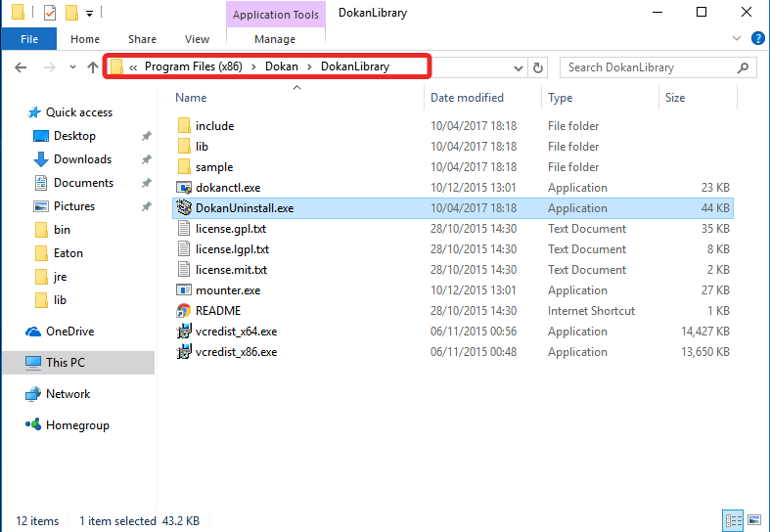770x532 pixels.
Task: Select the README Chrome shortcut icon
Action: click(x=184, y=311)
